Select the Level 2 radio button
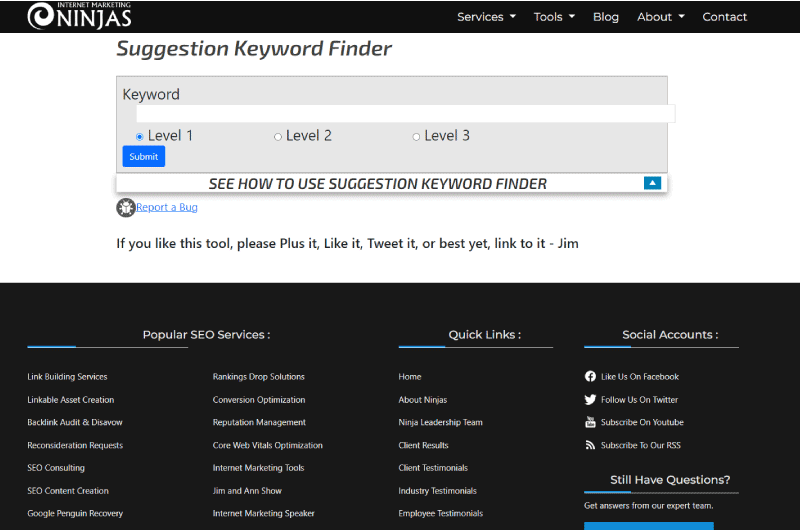The image size is (800, 530). tap(278, 137)
